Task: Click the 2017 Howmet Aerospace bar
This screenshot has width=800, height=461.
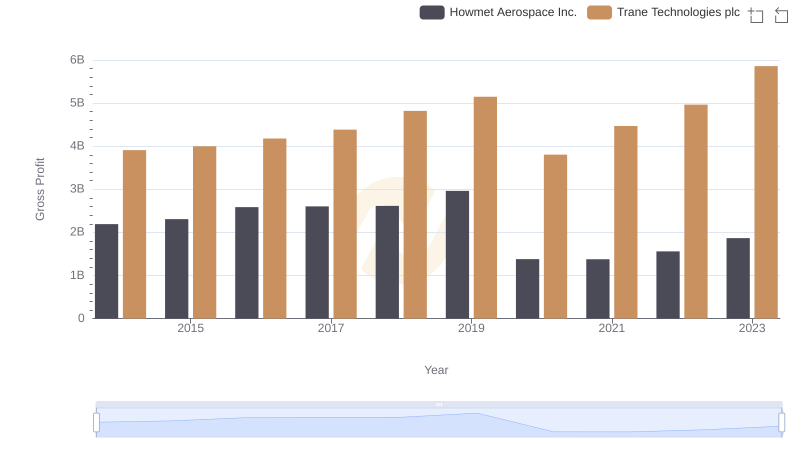Action: pyautogui.click(x=317, y=263)
